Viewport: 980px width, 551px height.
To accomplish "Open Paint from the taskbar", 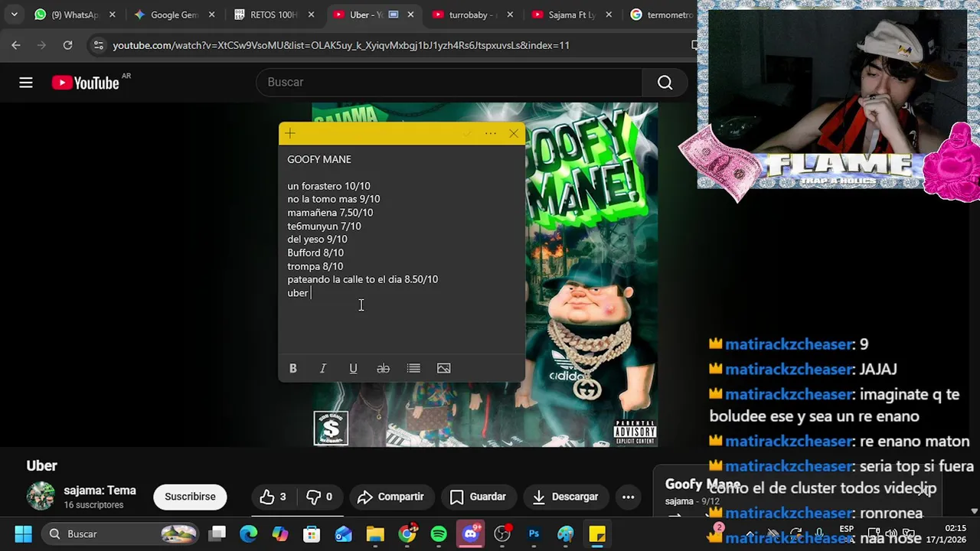I will click(565, 533).
